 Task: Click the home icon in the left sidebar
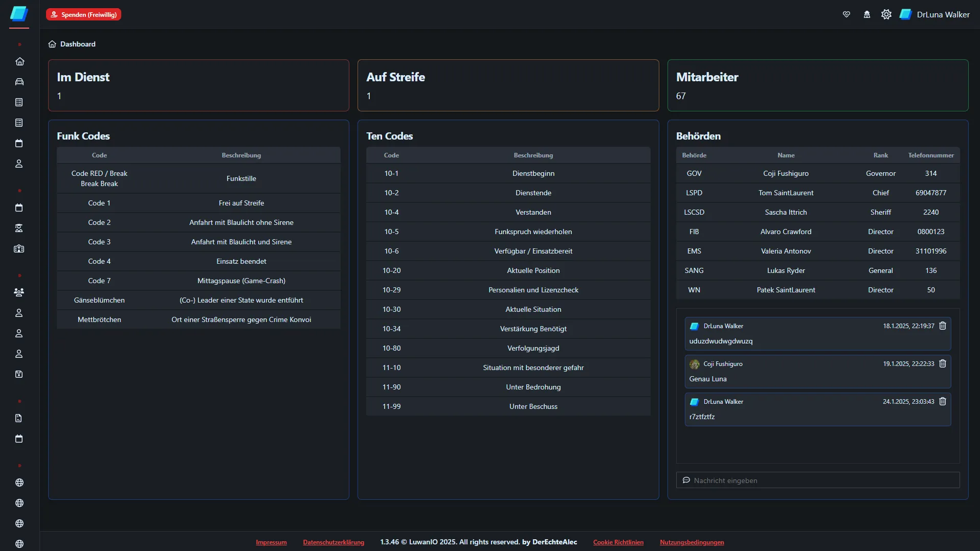(19, 61)
